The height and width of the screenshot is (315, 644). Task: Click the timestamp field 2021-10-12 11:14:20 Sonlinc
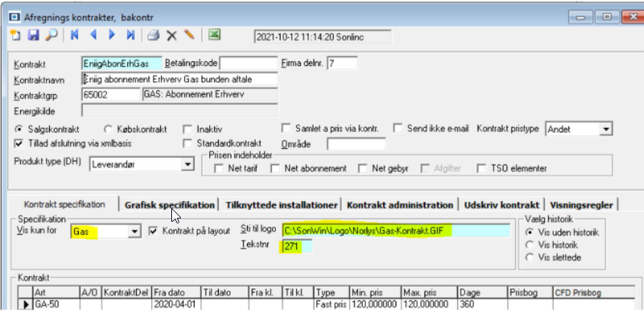[322, 37]
